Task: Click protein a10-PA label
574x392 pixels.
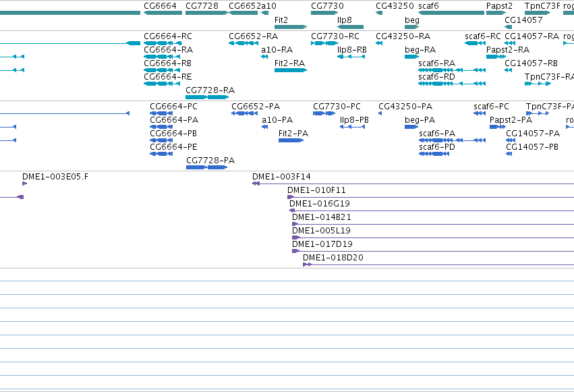Action: (277, 119)
